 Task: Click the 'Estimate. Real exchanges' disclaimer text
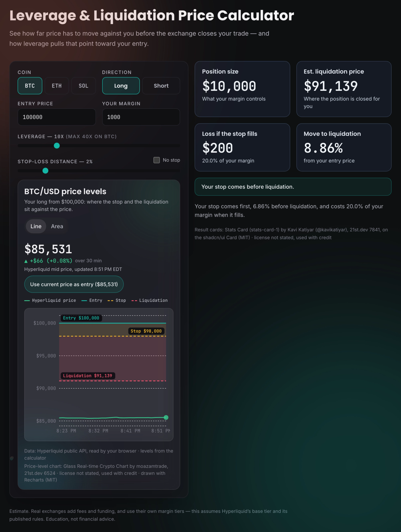[x=148, y=515]
